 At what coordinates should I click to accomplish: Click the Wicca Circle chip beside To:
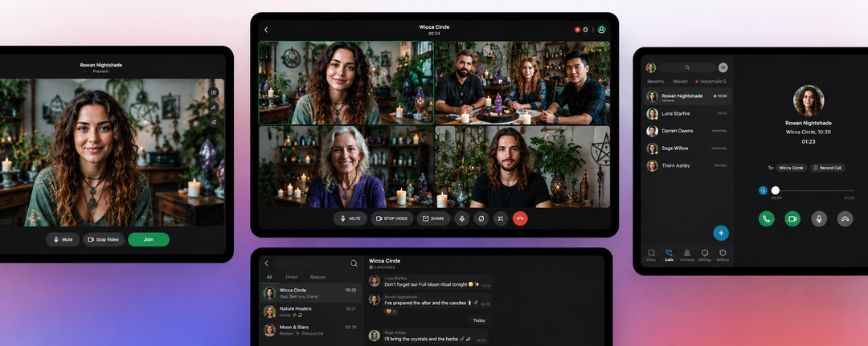[791, 168]
